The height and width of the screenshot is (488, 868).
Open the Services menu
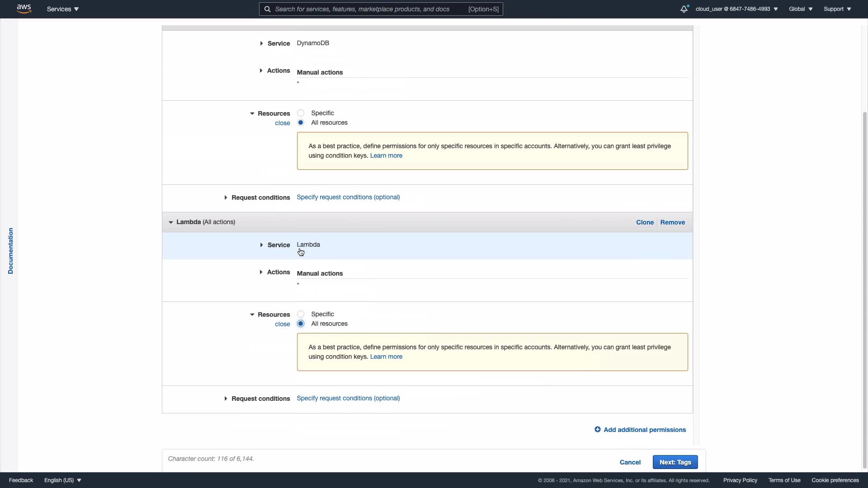point(62,9)
